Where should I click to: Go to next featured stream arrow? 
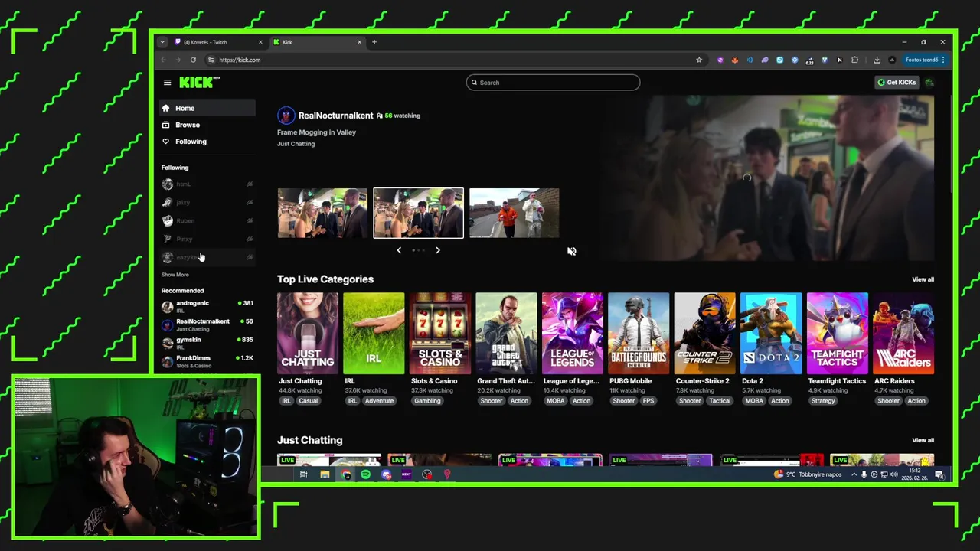[438, 250]
